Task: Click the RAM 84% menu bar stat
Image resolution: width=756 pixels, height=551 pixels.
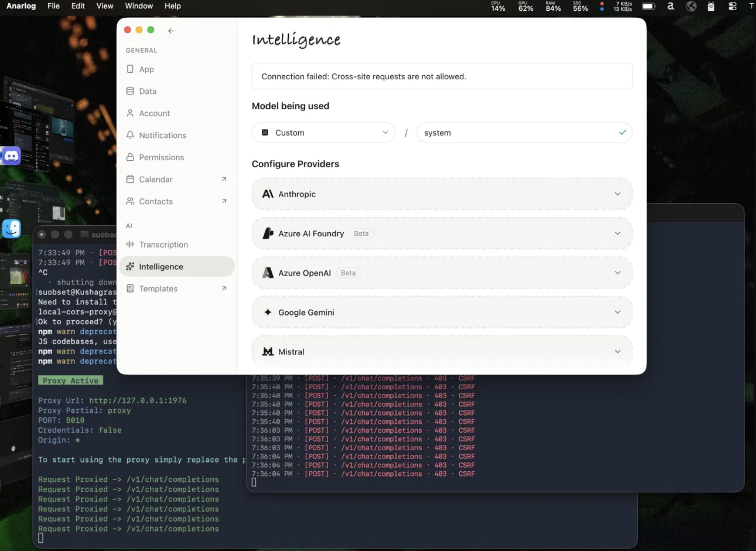Action: coord(553,6)
